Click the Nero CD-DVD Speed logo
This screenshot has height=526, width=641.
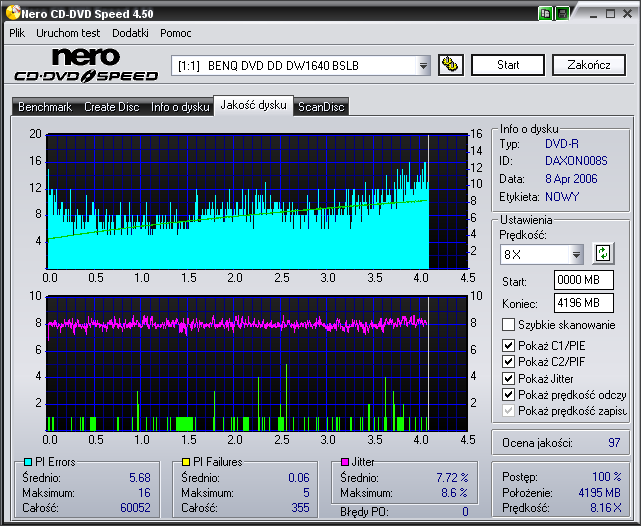click(x=86, y=65)
